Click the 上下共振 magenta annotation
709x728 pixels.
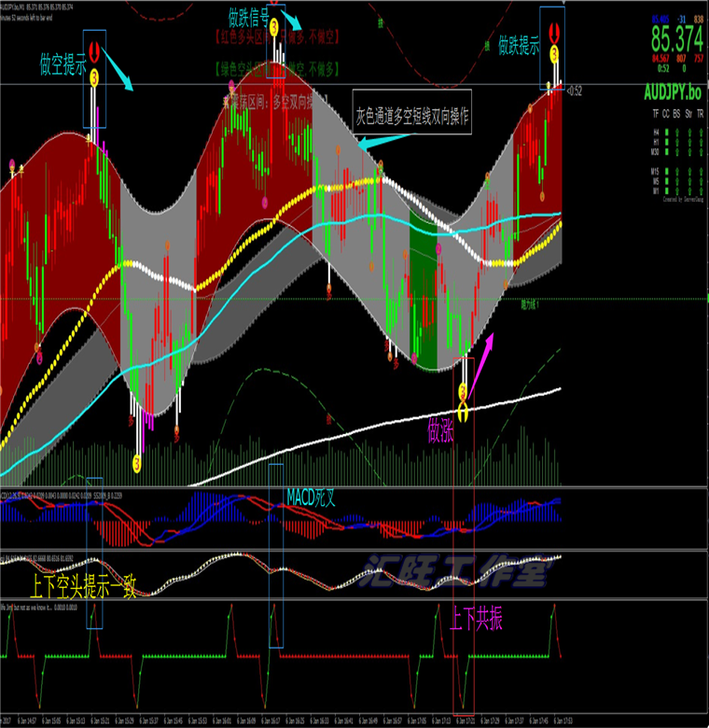[x=476, y=620]
